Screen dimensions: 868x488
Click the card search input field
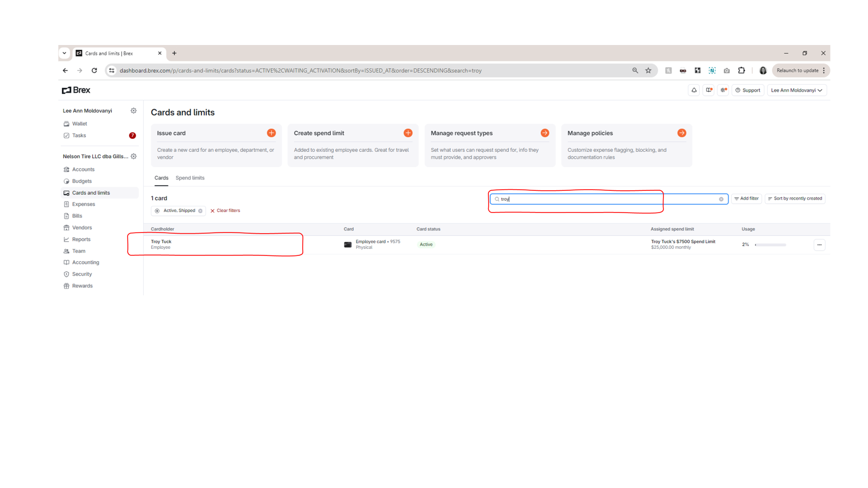609,199
